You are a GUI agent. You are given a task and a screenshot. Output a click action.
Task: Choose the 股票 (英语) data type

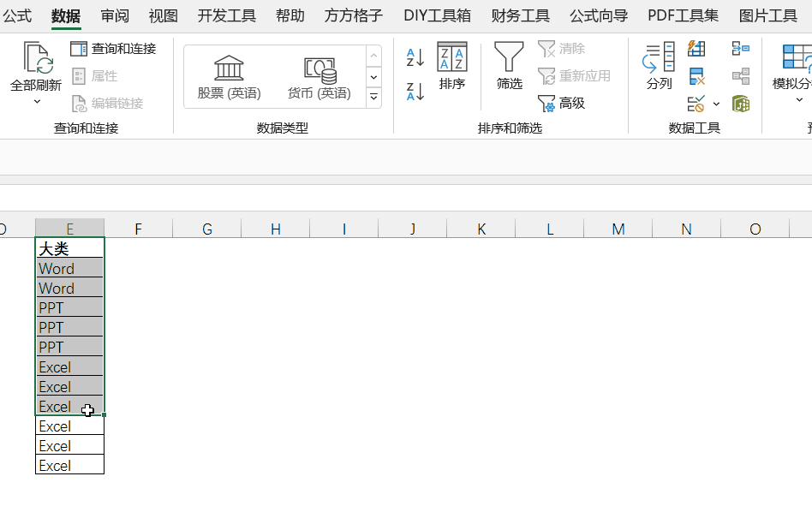click(229, 78)
